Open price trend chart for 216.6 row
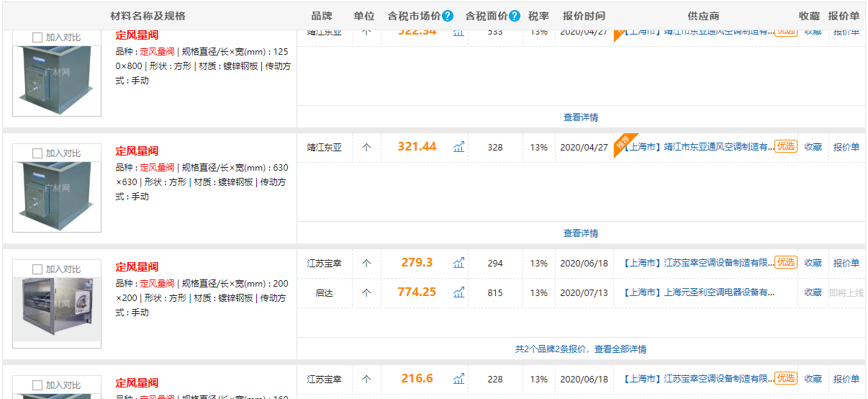 click(x=458, y=379)
